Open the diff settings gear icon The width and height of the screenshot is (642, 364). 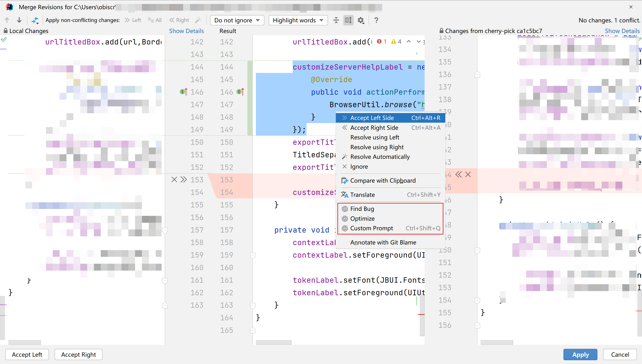[x=361, y=20]
